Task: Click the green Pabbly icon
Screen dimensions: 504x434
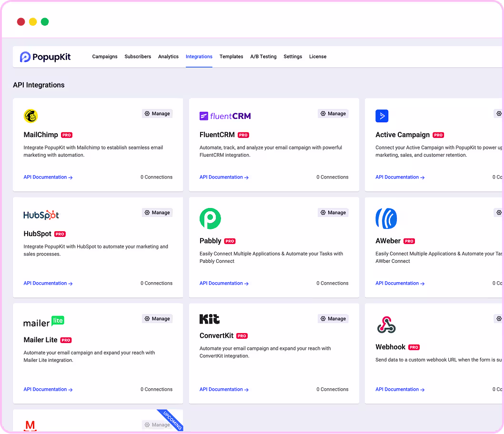Action: click(x=210, y=218)
